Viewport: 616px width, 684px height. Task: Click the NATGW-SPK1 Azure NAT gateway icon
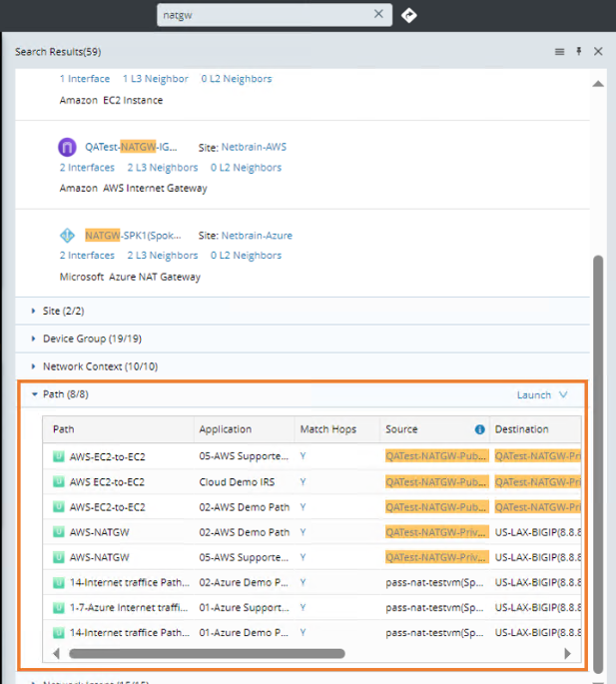[x=67, y=236]
